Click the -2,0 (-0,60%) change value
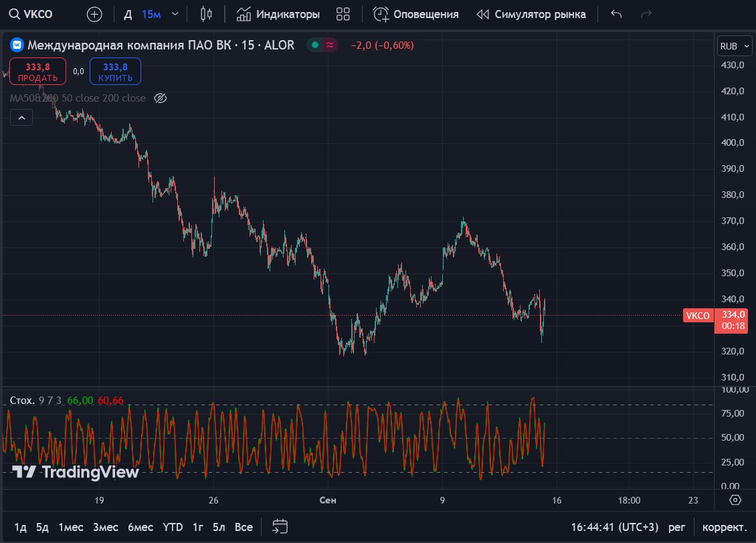The width and height of the screenshot is (756, 543). click(382, 45)
